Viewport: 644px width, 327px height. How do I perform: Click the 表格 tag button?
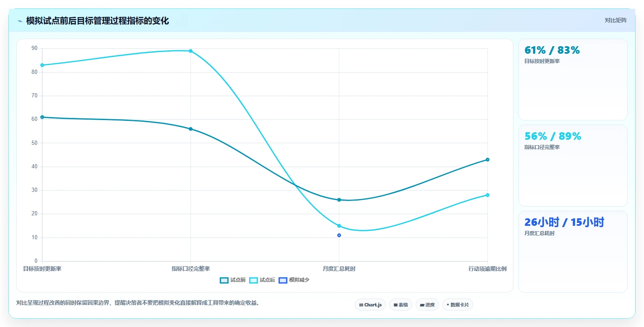pyautogui.click(x=401, y=305)
